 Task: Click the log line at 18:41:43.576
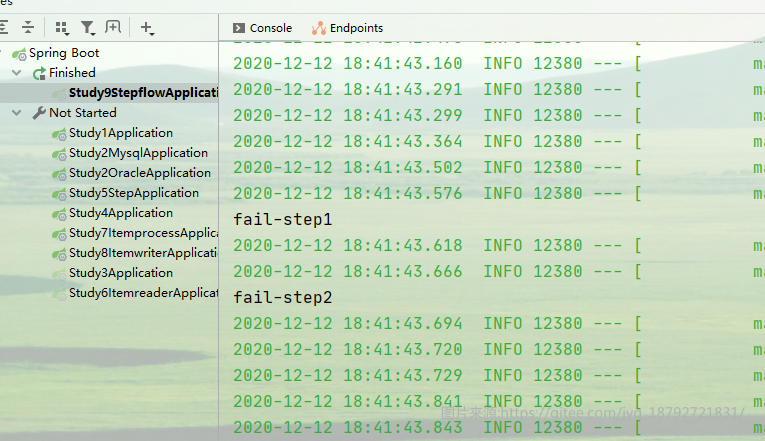point(499,194)
